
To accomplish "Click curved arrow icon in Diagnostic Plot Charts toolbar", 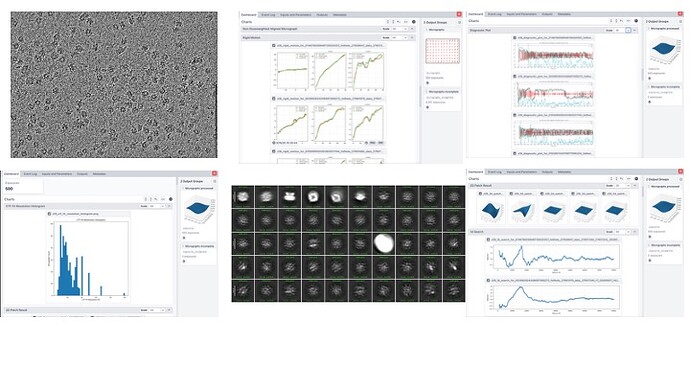I will [622, 21].
